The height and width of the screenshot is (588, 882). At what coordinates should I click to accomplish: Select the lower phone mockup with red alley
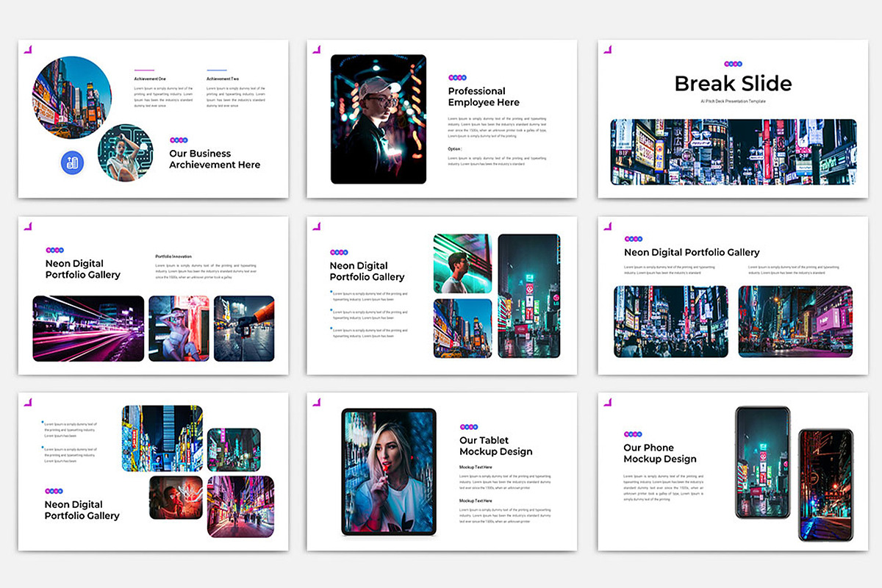826,484
